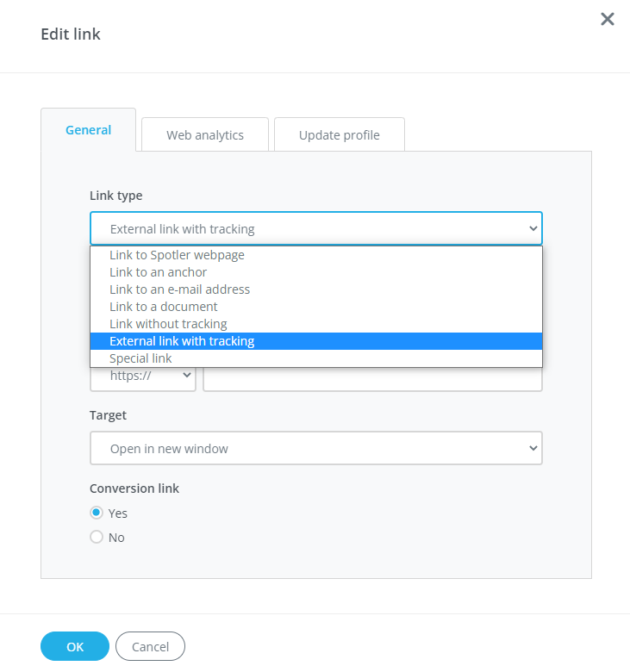Click the Target dropdown chevron arrow

click(533, 448)
